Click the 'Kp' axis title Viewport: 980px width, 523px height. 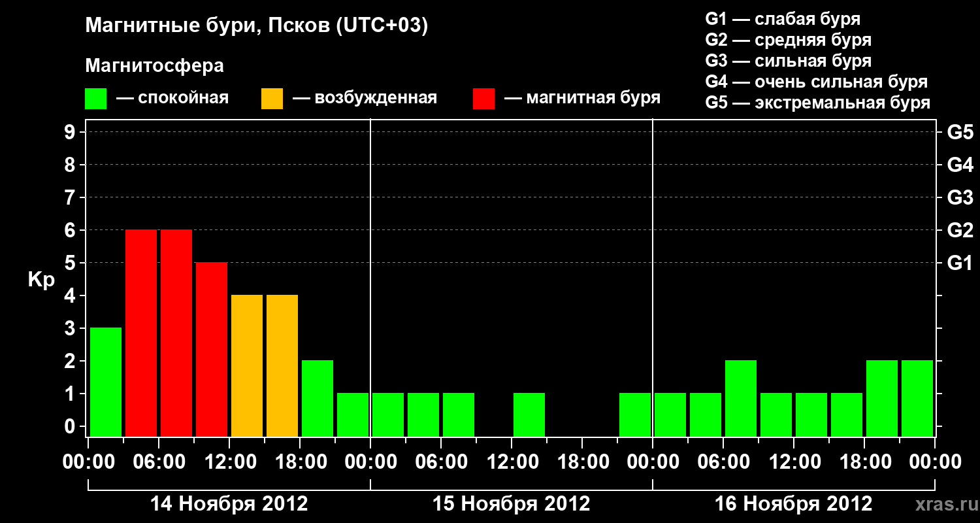coord(41,280)
